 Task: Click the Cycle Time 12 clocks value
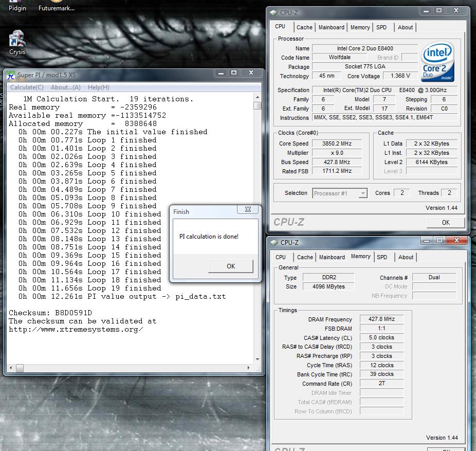[381, 365]
